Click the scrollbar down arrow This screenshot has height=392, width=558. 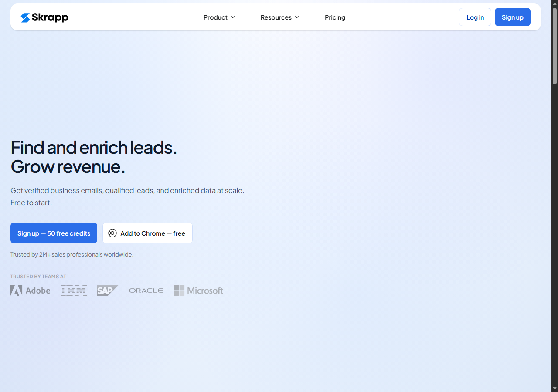coord(555,389)
